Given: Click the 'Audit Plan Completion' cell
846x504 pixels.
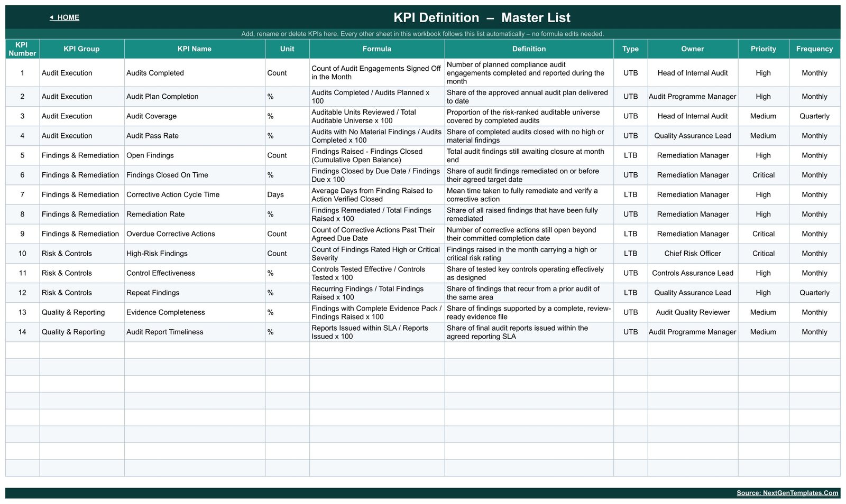Looking at the screenshot, I should coord(195,97).
